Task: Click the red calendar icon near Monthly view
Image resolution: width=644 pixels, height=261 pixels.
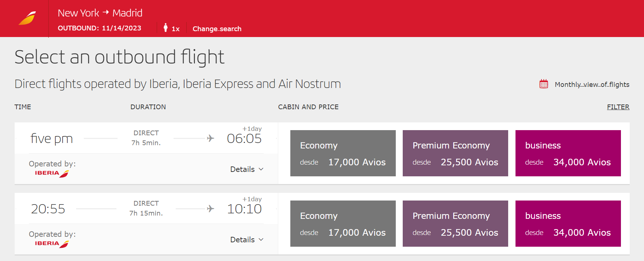Action: (543, 84)
